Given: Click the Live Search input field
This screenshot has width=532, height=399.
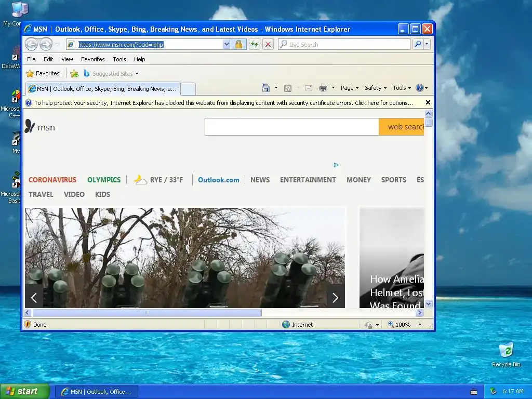Looking at the screenshot, I should (344, 44).
